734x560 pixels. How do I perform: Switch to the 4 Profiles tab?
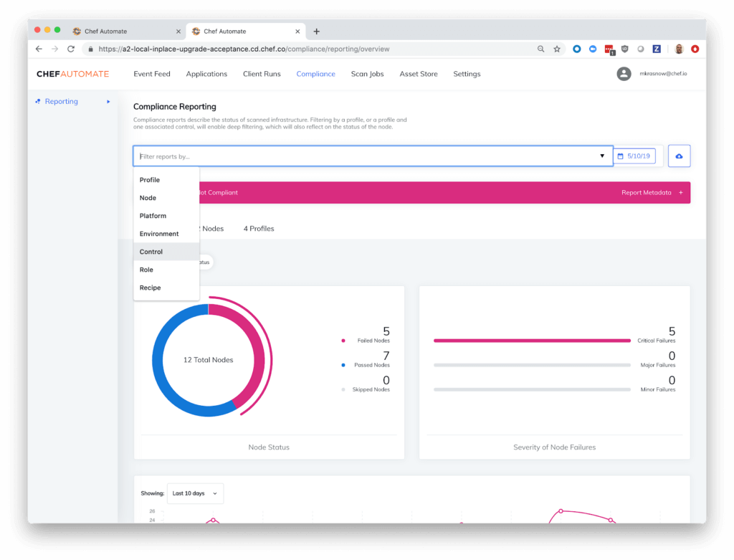click(x=258, y=229)
